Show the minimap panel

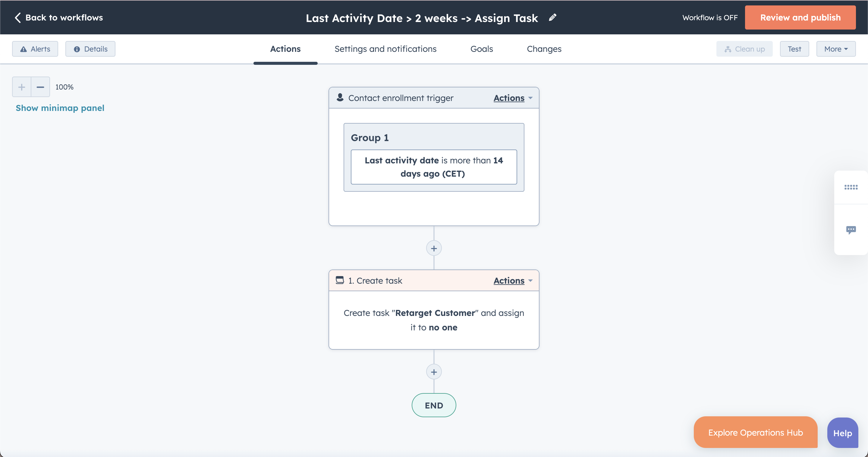tap(60, 108)
